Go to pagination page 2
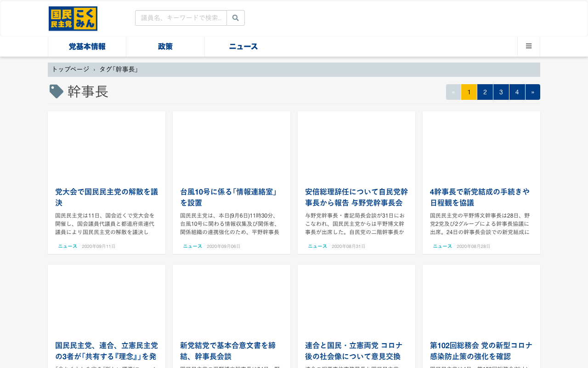The height and width of the screenshot is (368, 588). (x=485, y=92)
